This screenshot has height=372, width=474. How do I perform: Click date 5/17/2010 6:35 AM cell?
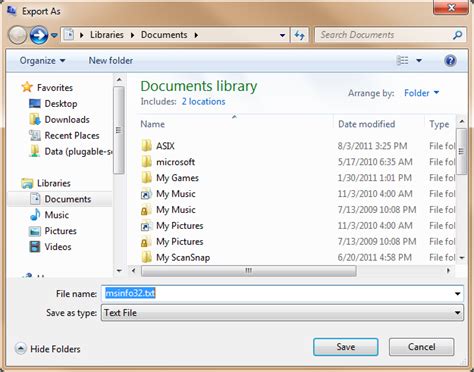point(375,162)
